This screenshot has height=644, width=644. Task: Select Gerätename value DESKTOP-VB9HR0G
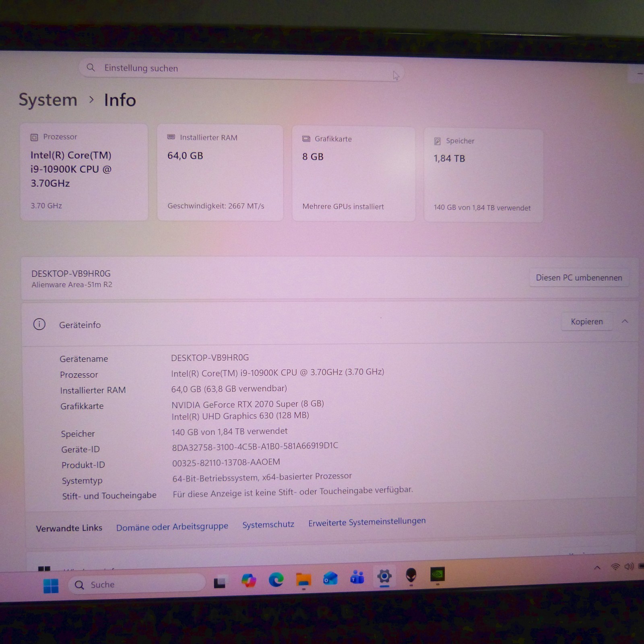210,357
